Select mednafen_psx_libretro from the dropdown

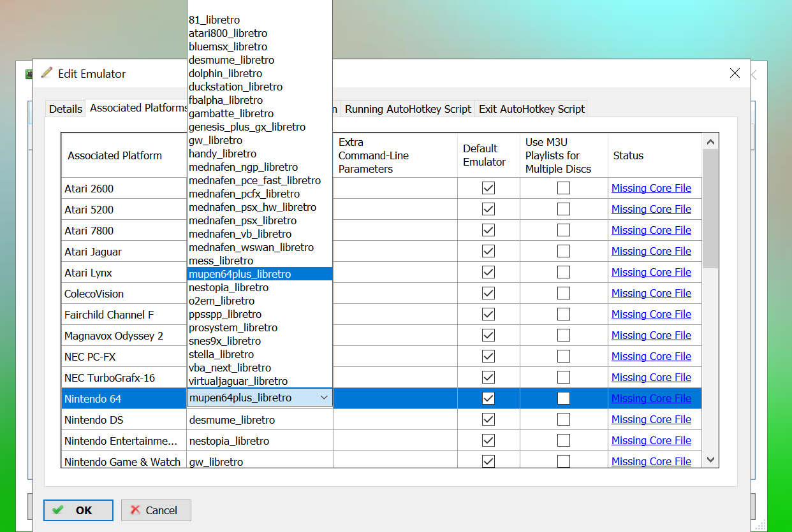[260, 220]
